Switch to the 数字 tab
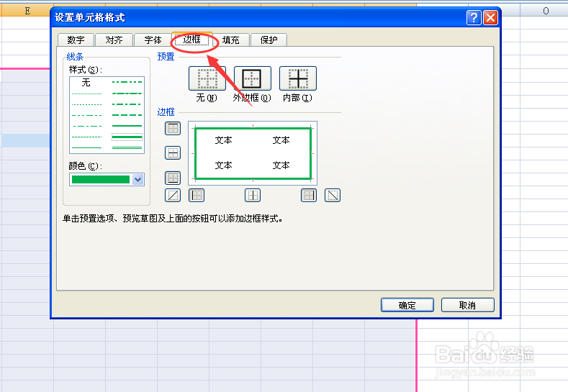This screenshot has width=568, height=392. [x=76, y=40]
